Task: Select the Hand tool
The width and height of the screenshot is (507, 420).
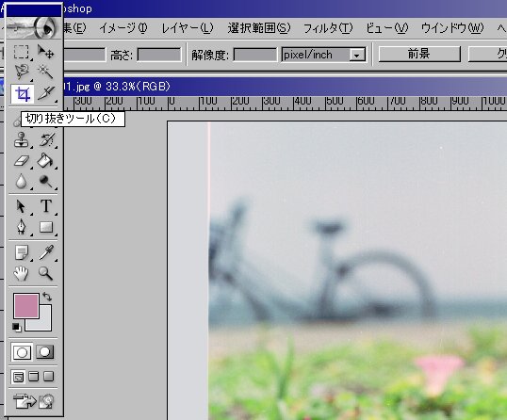Action: (21, 273)
